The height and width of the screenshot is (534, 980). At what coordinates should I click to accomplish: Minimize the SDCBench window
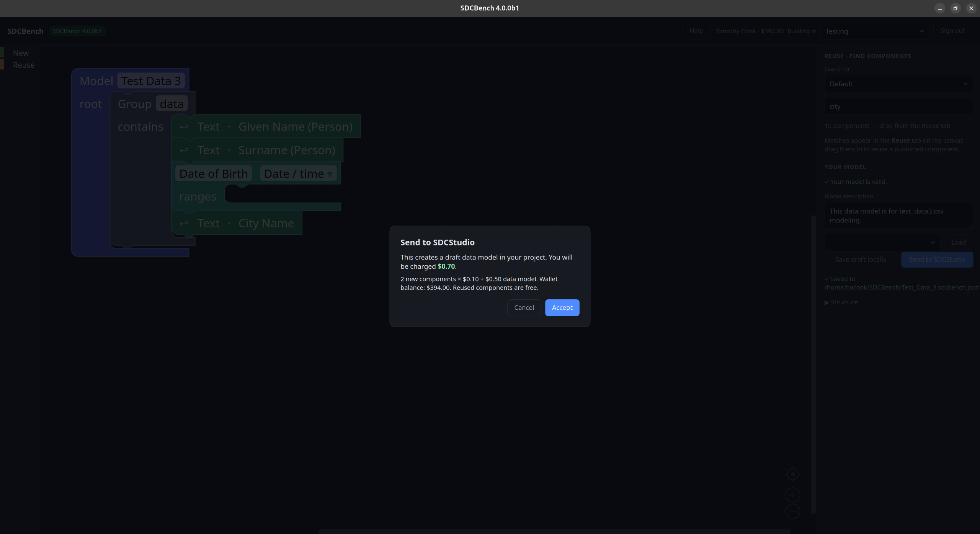click(939, 8)
